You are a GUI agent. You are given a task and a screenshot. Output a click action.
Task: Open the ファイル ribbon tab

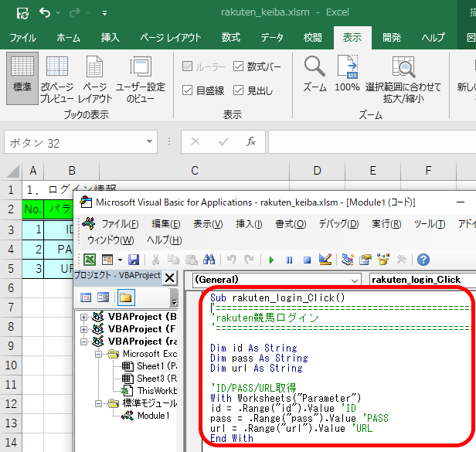point(23,38)
